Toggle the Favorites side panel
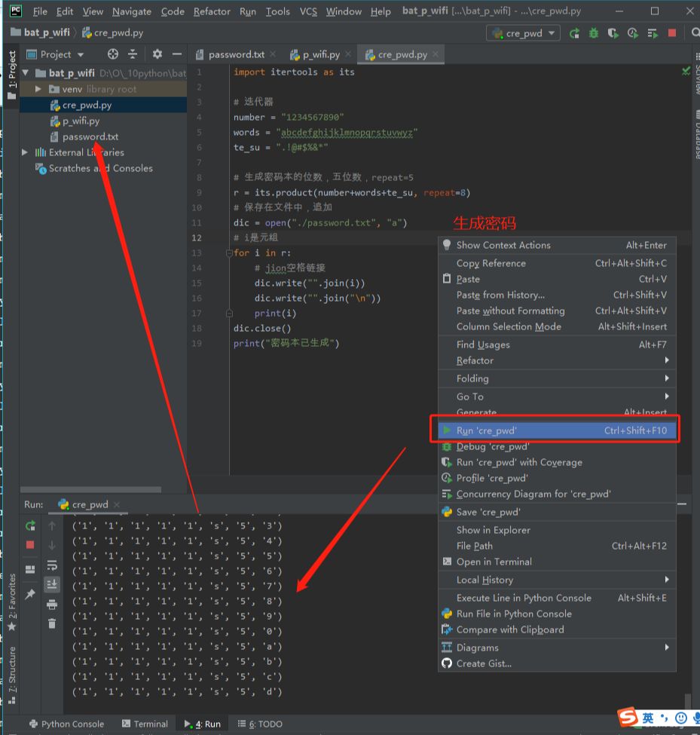The width and height of the screenshot is (700, 735). point(12,602)
